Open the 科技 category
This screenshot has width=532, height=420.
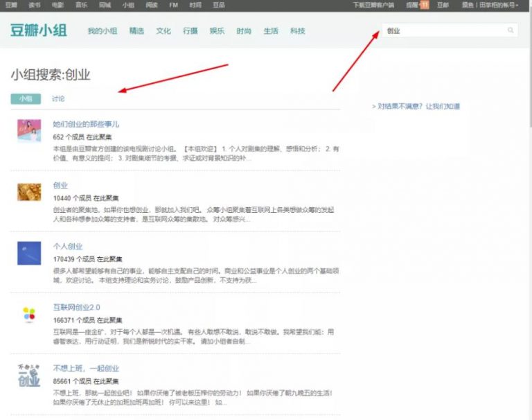[x=297, y=31]
